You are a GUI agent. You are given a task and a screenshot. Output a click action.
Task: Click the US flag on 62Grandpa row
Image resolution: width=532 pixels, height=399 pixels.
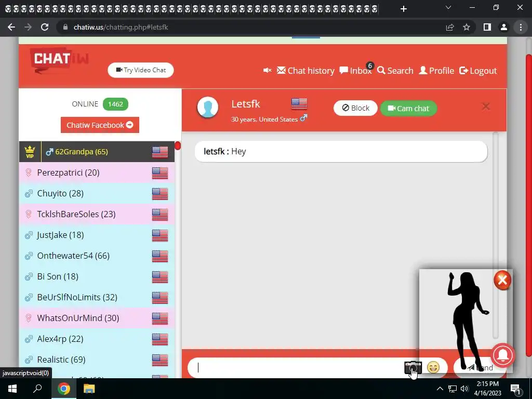[160, 152]
